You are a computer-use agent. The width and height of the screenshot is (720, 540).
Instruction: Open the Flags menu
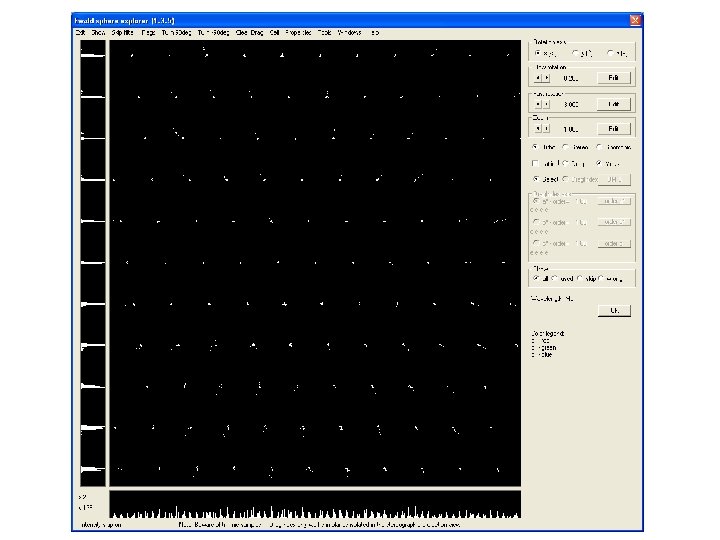point(148,33)
